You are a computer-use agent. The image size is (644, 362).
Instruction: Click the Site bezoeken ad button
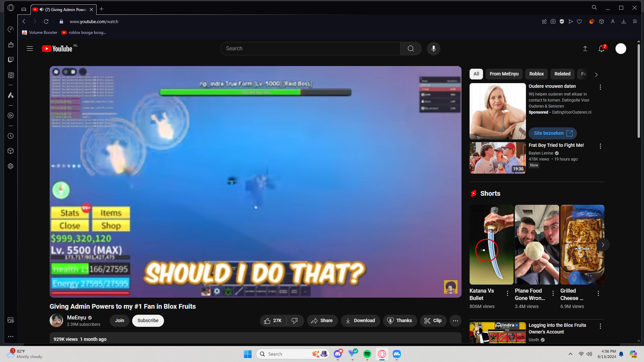[x=553, y=133]
